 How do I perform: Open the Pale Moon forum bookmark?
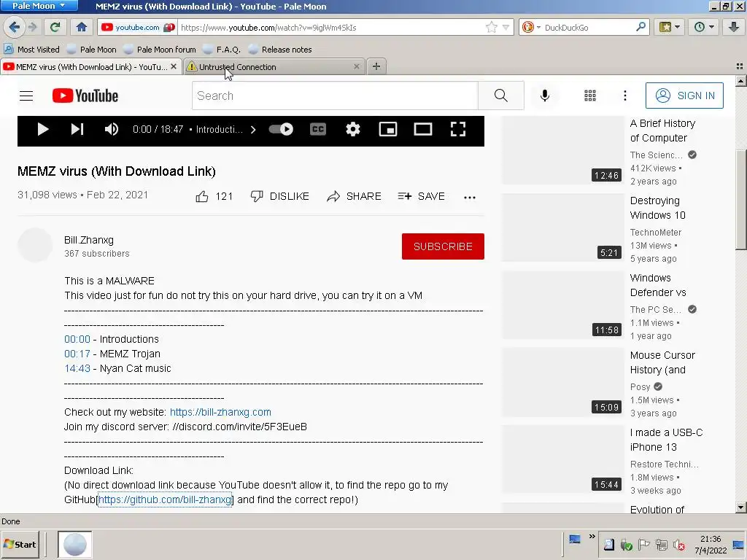pos(160,49)
